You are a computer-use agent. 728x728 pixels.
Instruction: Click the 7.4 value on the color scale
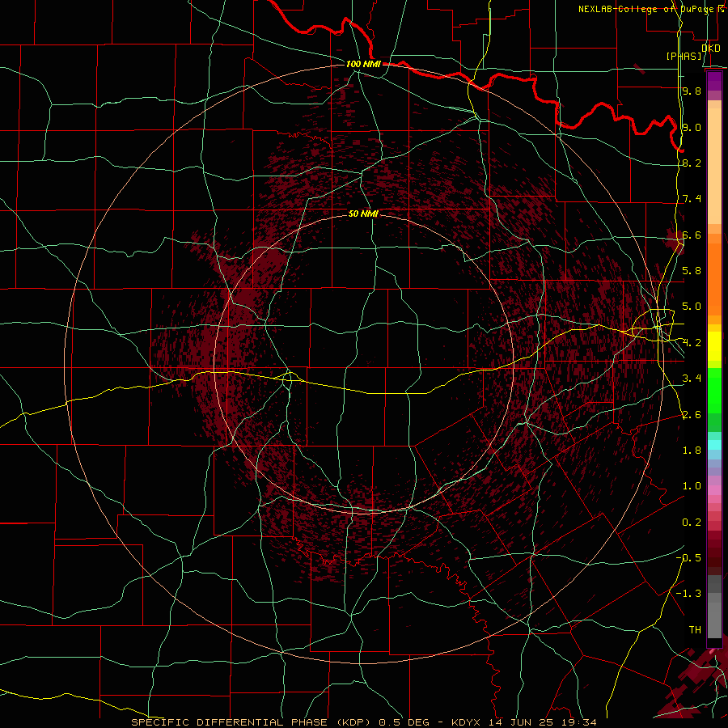pyautogui.click(x=692, y=199)
